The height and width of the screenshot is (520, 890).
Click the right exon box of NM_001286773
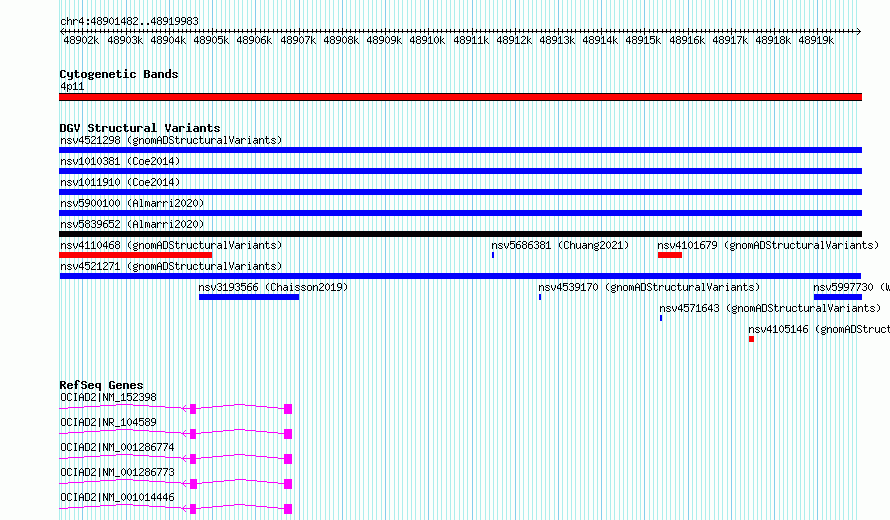(288, 484)
